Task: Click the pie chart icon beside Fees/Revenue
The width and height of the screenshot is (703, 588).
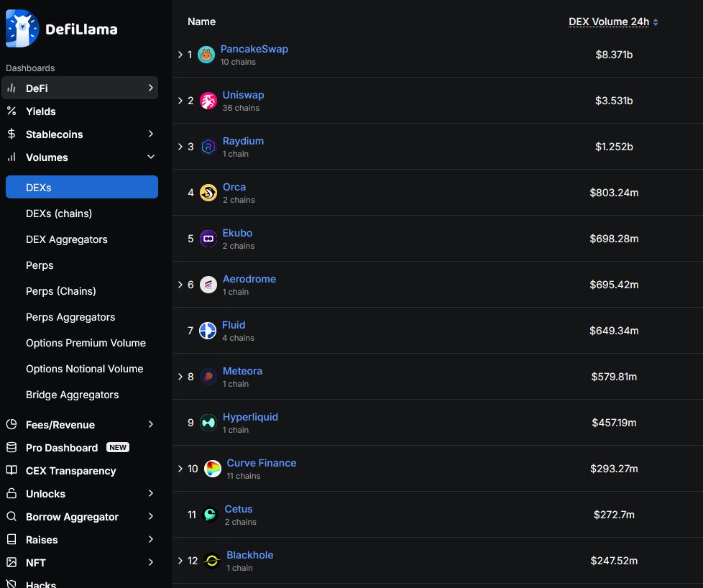Action: (x=10, y=424)
